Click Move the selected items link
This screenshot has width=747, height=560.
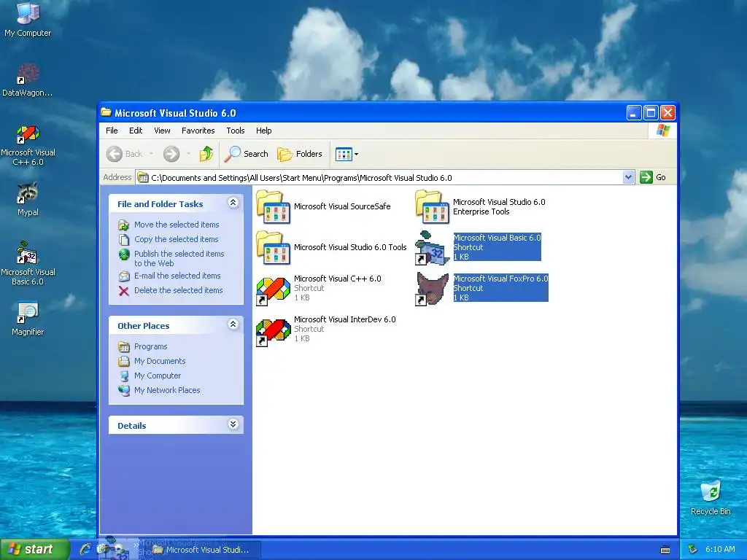click(177, 225)
